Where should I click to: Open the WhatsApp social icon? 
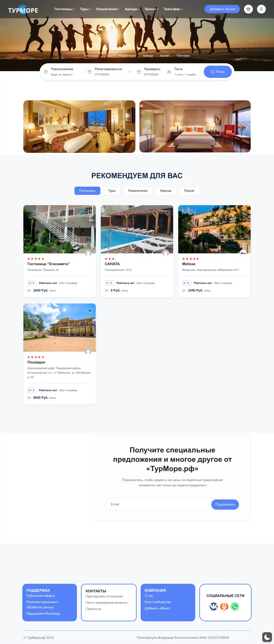click(235, 606)
